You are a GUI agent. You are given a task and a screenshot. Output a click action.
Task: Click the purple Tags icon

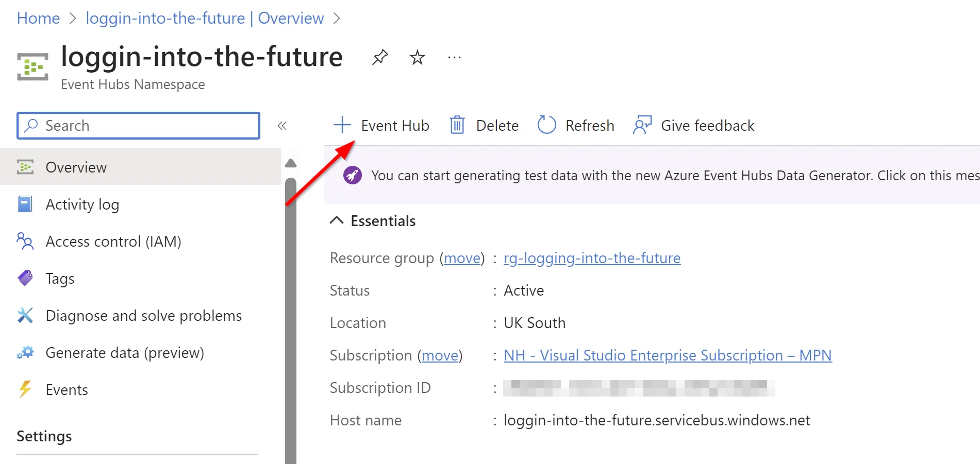[25, 278]
